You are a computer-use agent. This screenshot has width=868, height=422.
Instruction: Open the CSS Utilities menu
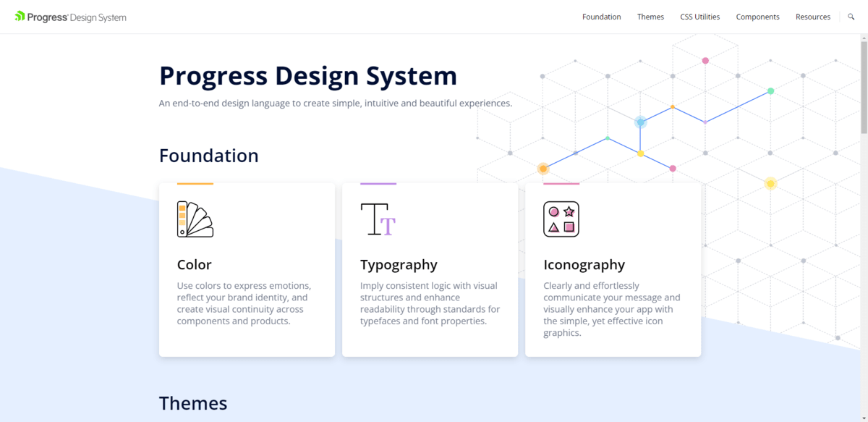pos(700,17)
